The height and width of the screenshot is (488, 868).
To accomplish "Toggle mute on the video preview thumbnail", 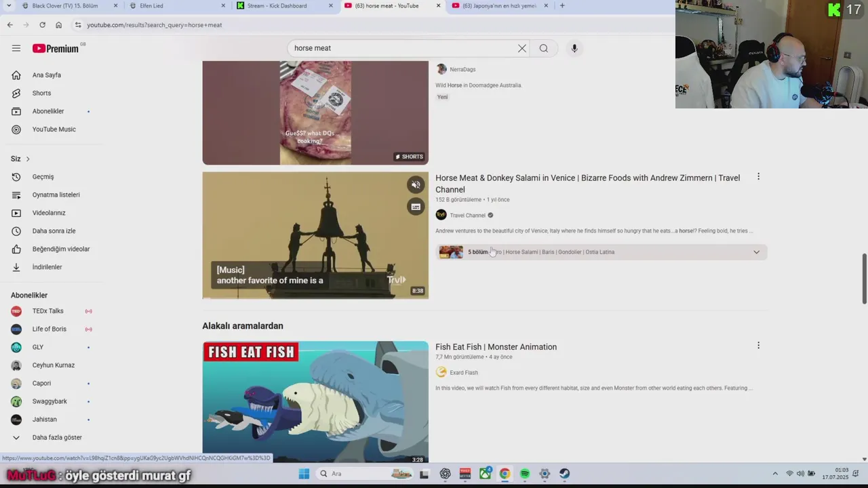I will point(416,184).
